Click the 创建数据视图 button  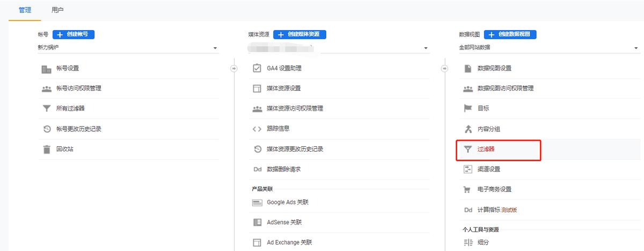[x=510, y=34]
